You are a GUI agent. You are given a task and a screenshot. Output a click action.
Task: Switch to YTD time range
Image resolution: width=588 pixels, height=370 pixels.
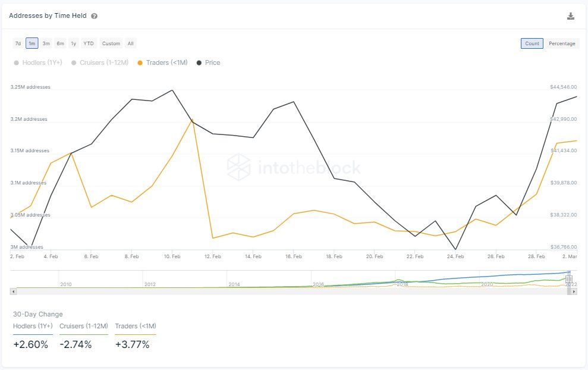click(89, 43)
